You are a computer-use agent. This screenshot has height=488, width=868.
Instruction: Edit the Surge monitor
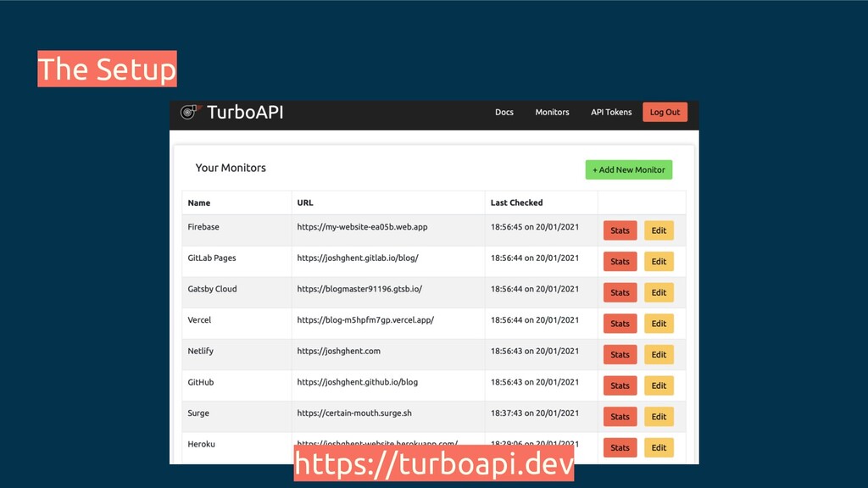click(659, 417)
